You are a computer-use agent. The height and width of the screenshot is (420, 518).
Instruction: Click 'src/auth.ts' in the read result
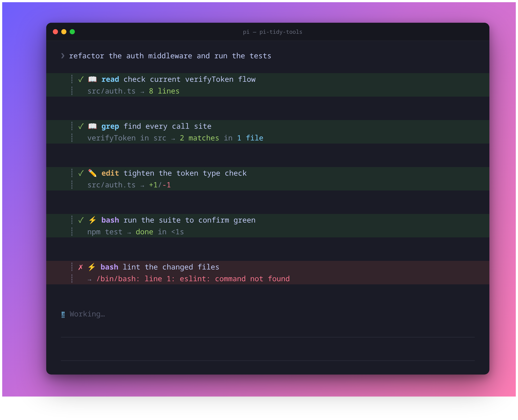(x=111, y=91)
